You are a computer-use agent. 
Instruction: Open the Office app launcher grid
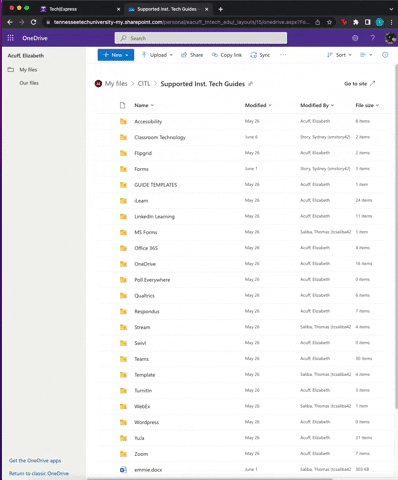click(10, 38)
